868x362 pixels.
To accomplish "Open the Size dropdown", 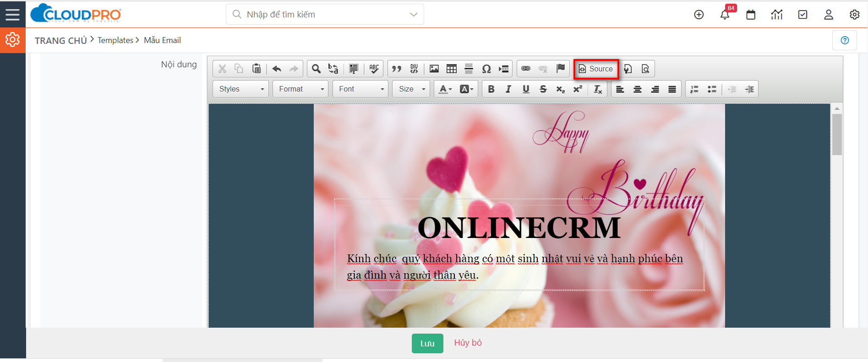I will tap(411, 89).
